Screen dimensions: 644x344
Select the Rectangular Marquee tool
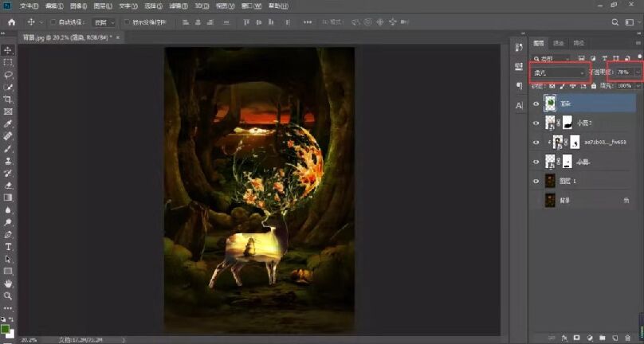click(8, 62)
